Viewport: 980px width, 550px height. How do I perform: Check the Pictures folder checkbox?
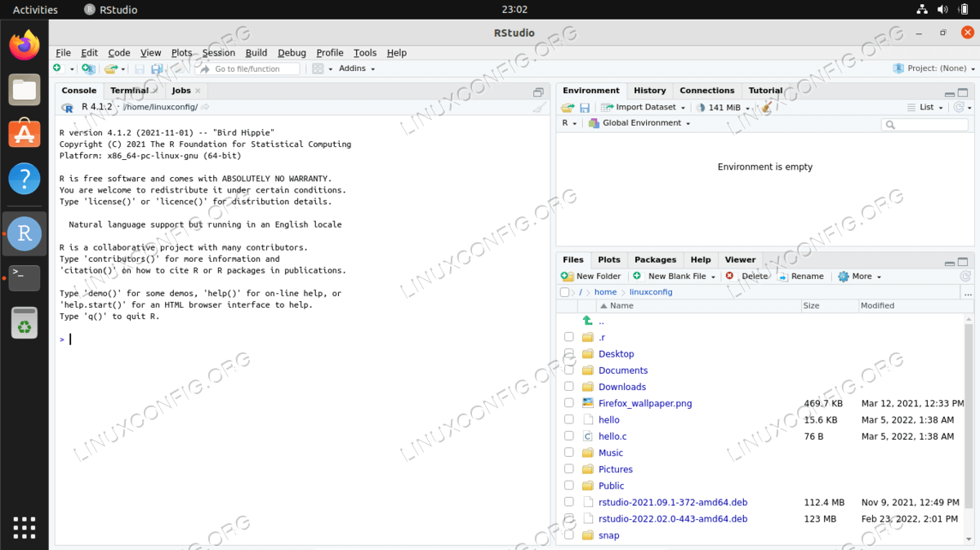(569, 469)
